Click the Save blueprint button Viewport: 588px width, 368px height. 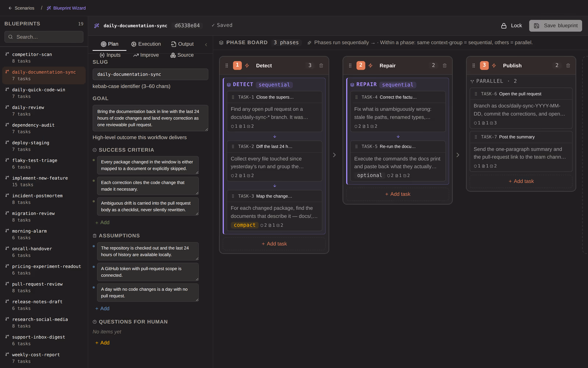tap(555, 25)
